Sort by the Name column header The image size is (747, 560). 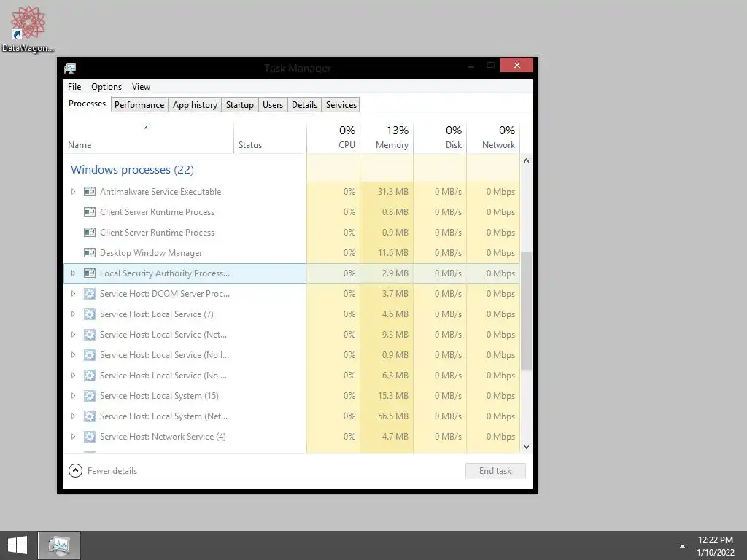pyautogui.click(x=148, y=138)
